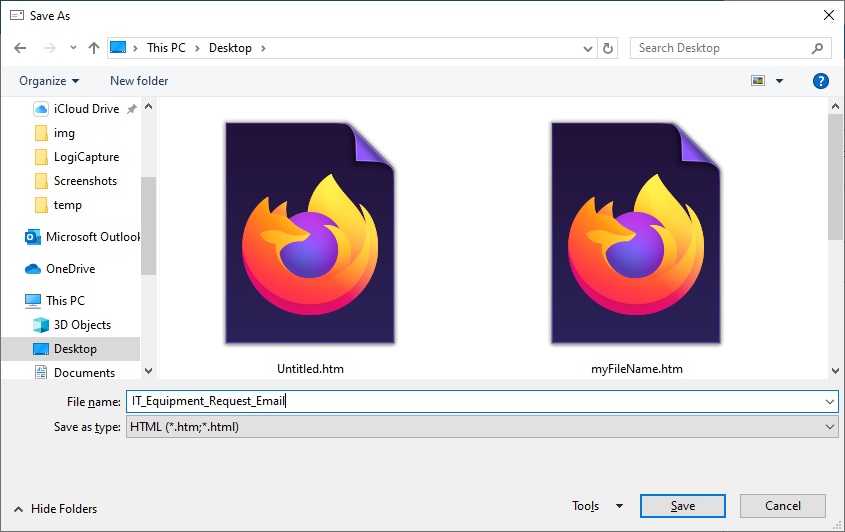The width and height of the screenshot is (845, 532).
Task: Click the search magnifier icon
Action: [817, 48]
